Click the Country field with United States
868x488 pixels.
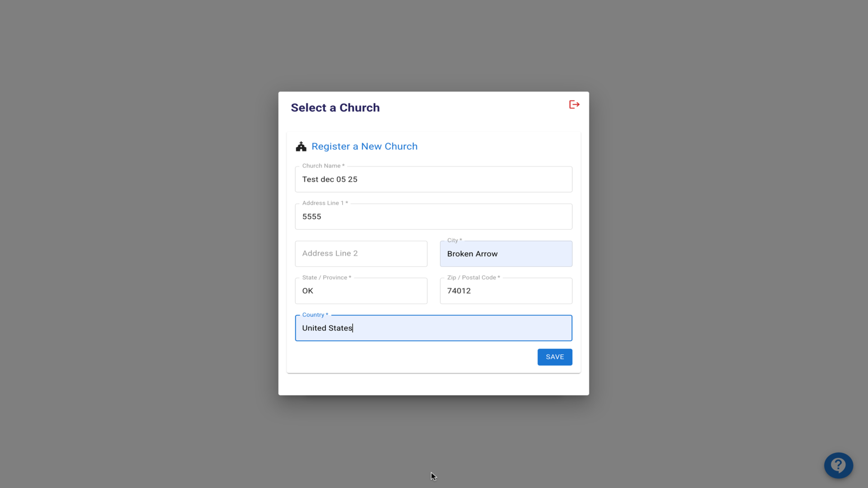pyautogui.click(x=433, y=328)
